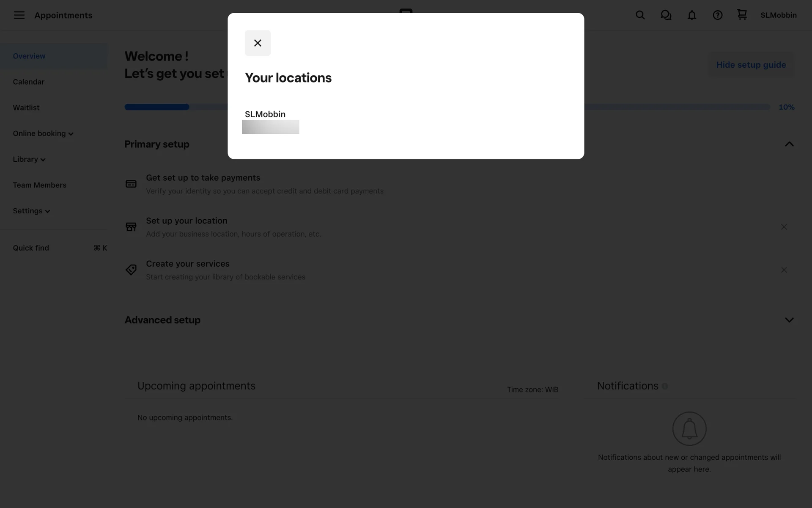Open the notifications bell in header
The image size is (812, 508).
[x=691, y=15]
